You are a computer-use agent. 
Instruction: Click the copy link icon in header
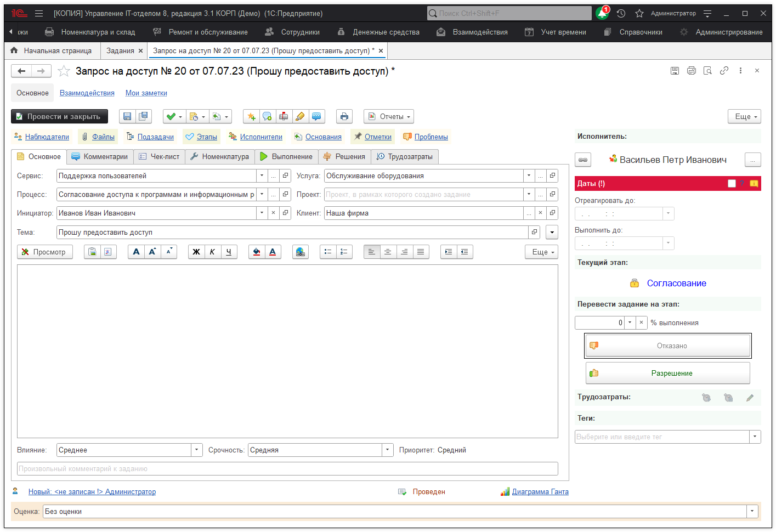coord(724,71)
